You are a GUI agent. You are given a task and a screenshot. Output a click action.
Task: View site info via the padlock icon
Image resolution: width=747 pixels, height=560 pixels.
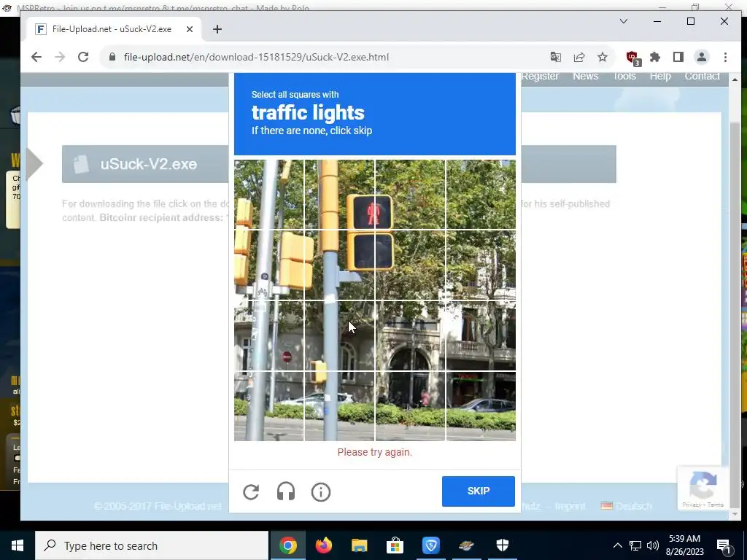point(112,57)
